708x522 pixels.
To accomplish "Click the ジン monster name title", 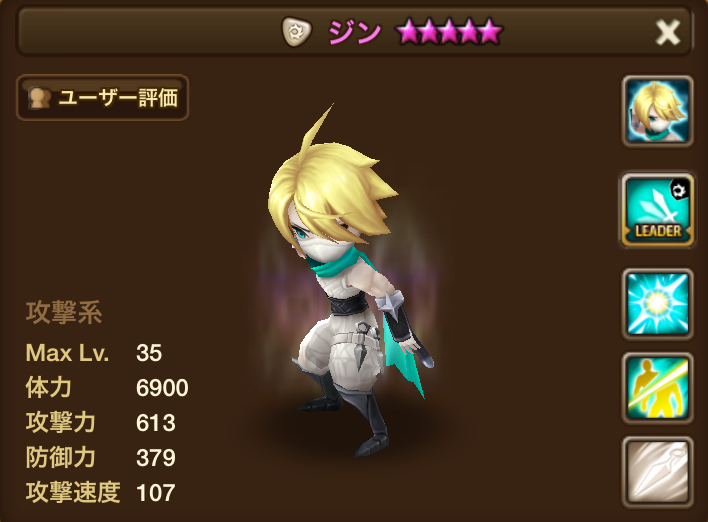I will (x=354, y=33).
